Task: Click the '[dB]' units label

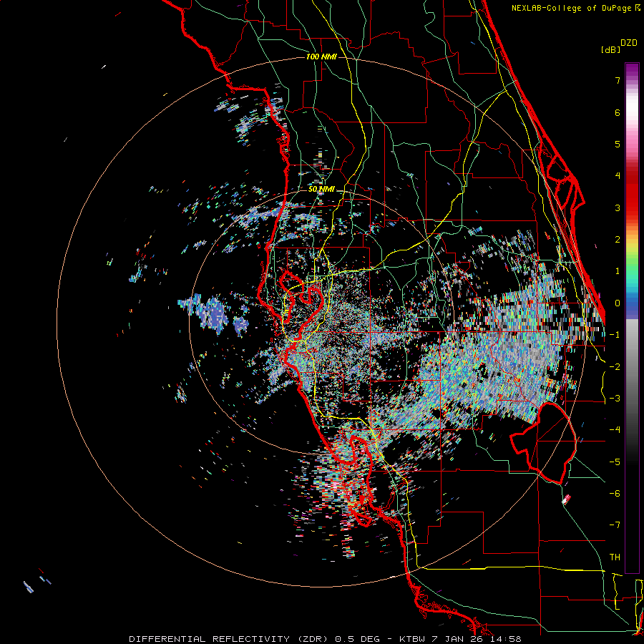Action: pyautogui.click(x=611, y=49)
